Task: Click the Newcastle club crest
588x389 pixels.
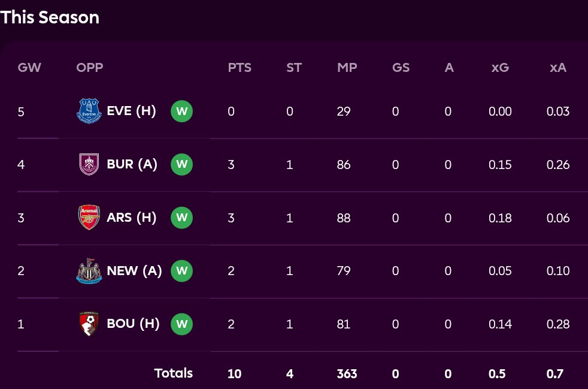Action: (x=89, y=271)
